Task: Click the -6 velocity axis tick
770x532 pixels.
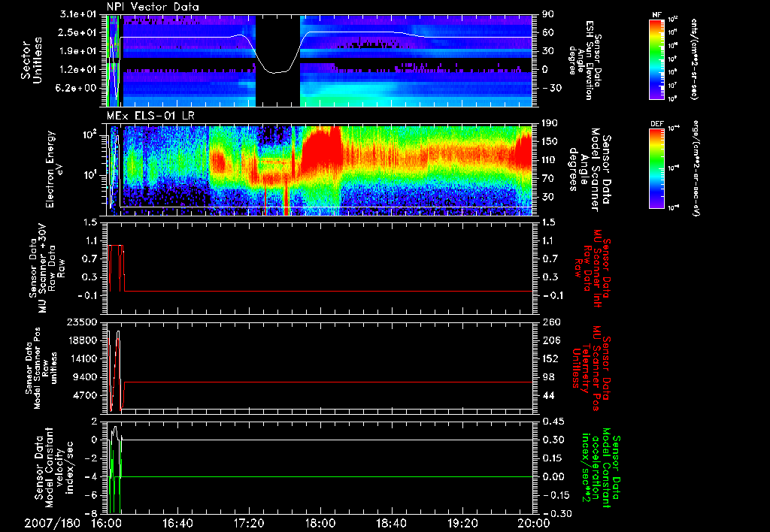Action: click(x=91, y=495)
